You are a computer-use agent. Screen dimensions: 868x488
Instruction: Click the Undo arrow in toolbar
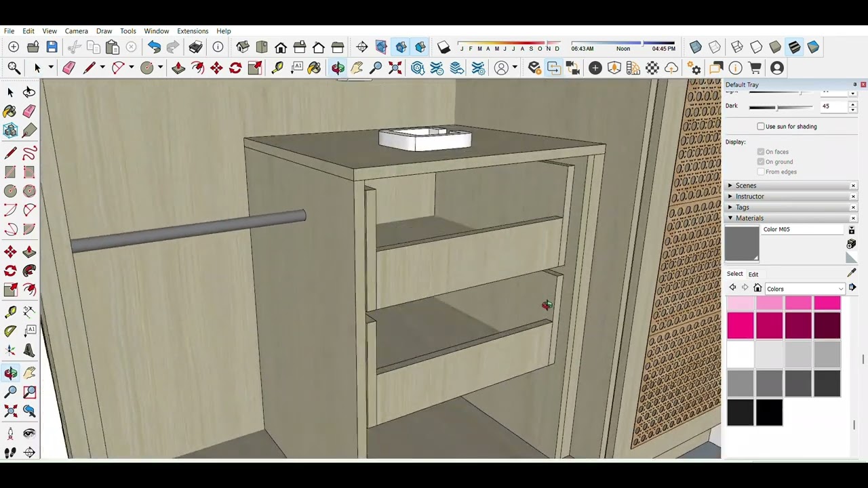[154, 47]
